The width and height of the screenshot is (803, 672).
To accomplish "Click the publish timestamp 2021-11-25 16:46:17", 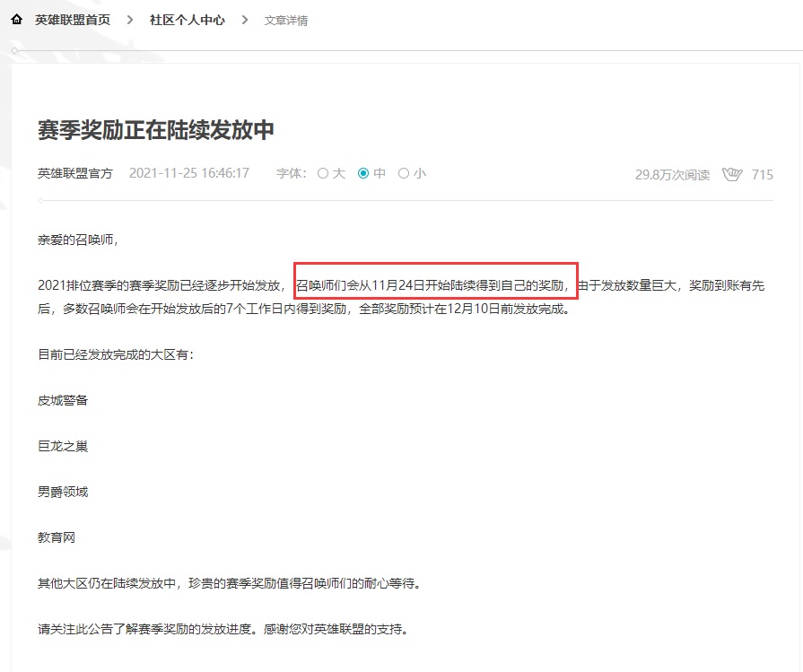I will pos(189,173).
